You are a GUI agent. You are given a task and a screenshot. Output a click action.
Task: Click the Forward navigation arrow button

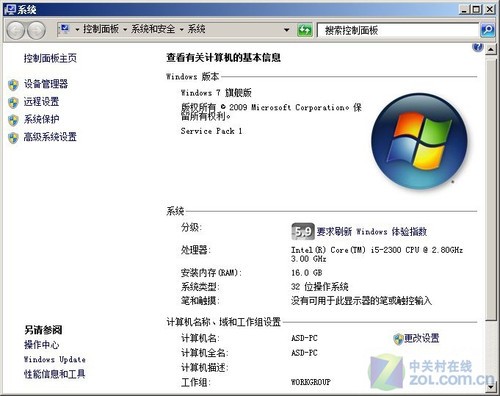(x=36, y=30)
